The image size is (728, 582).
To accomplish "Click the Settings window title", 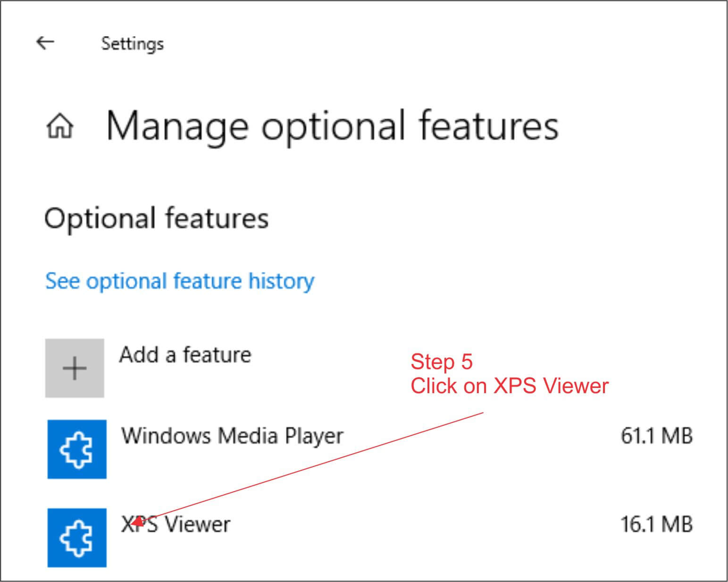I will click(133, 44).
